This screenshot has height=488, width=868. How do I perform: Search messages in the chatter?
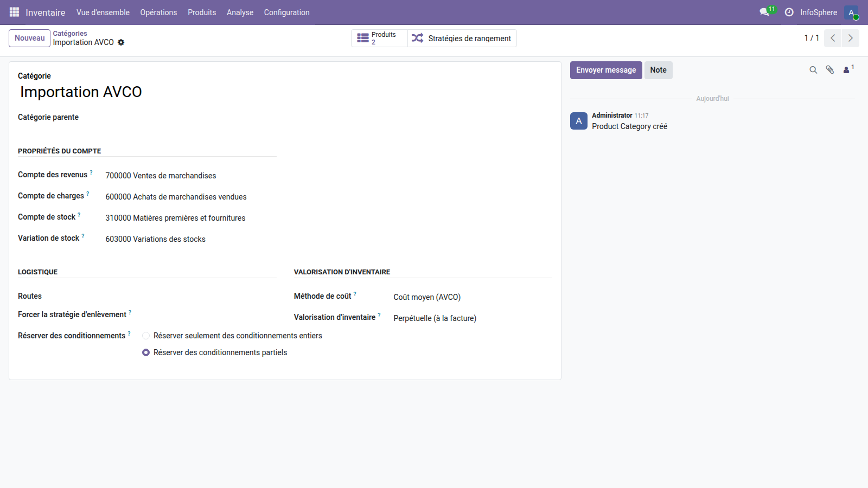tap(813, 70)
